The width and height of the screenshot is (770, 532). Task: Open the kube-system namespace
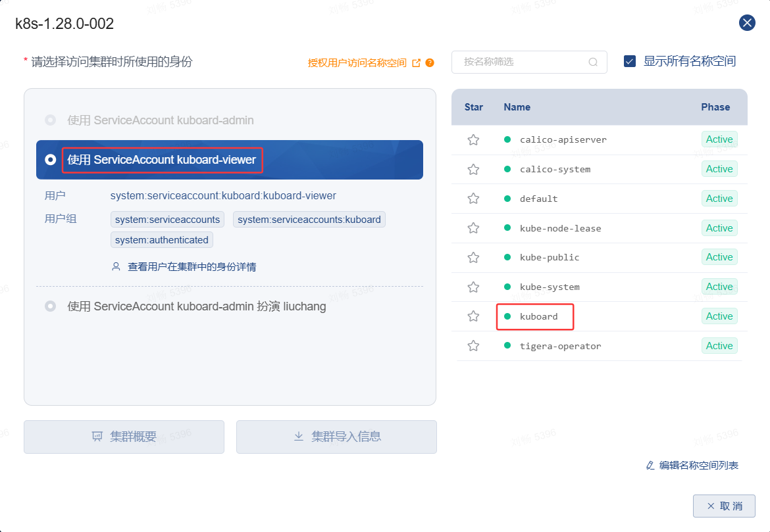(x=550, y=287)
